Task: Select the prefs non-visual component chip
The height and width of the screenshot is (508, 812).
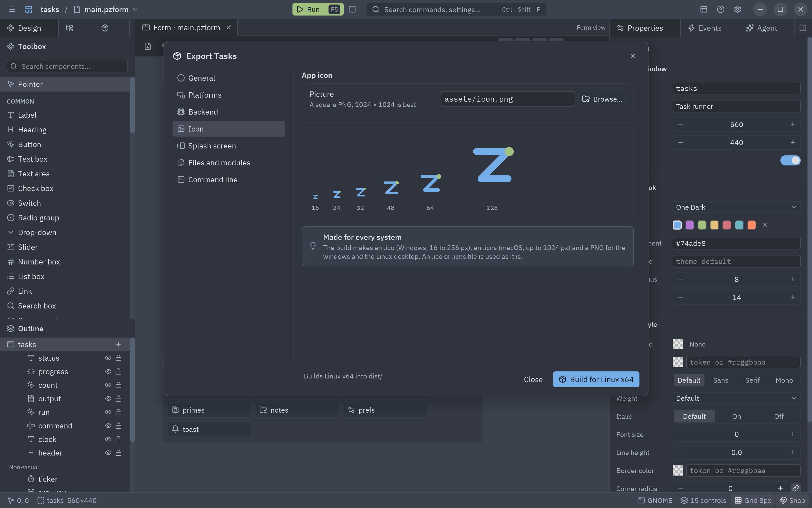Action: (x=385, y=410)
